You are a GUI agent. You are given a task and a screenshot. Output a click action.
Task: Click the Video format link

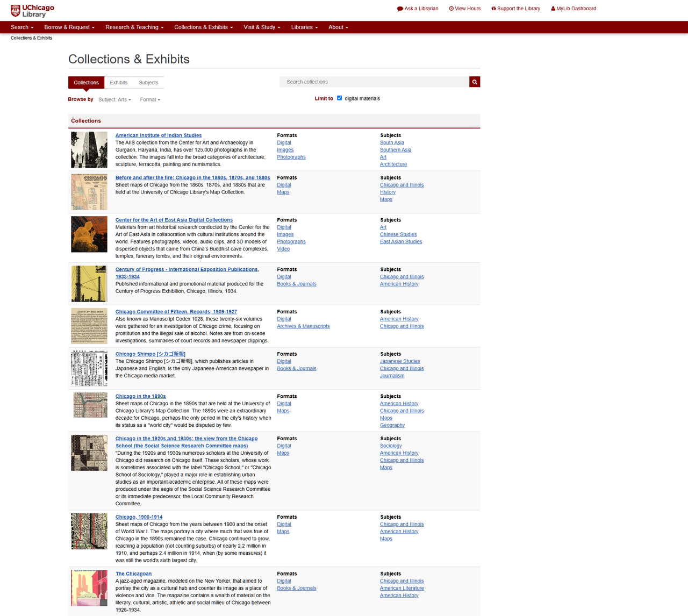coord(283,249)
